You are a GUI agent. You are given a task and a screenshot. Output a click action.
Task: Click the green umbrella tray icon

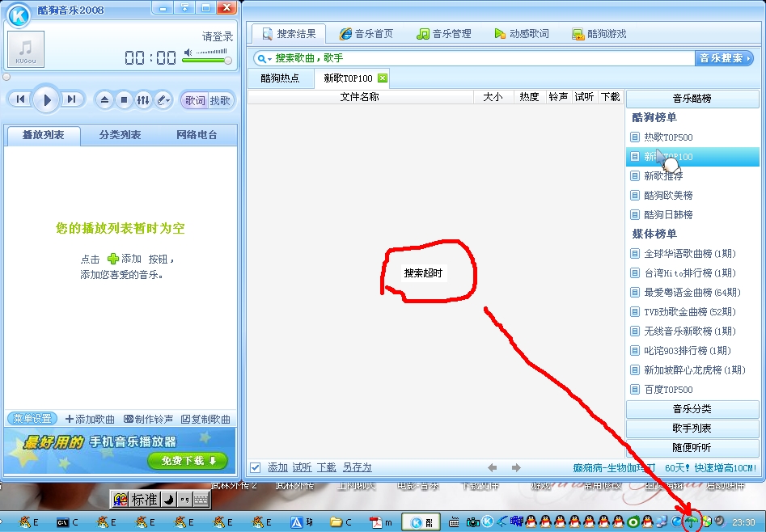pyautogui.click(x=692, y=521)
